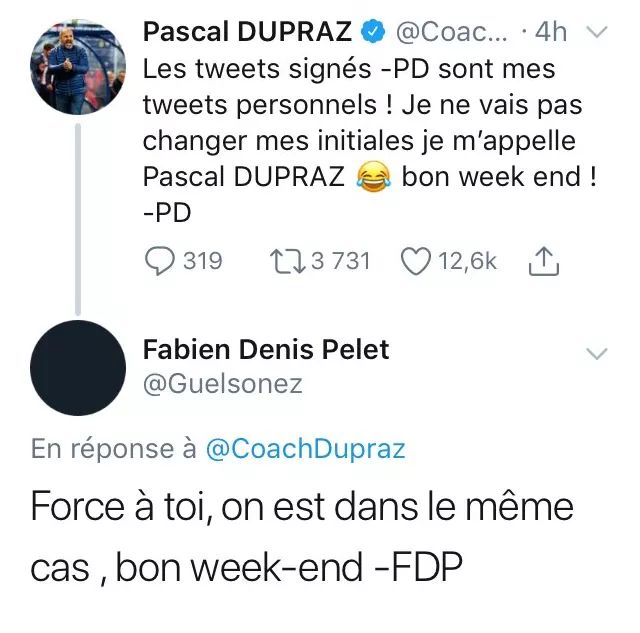Screen dimensions: 640x633
Task: Open the reply text ending in -FDP
Action: click(300, 536)
